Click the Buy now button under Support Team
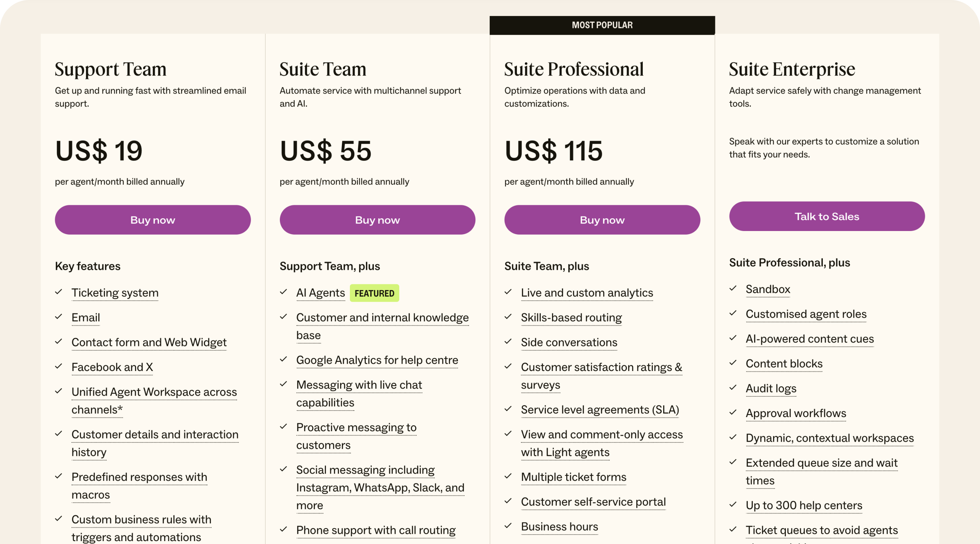Screen dimensions: 980x544 [152, 220]
